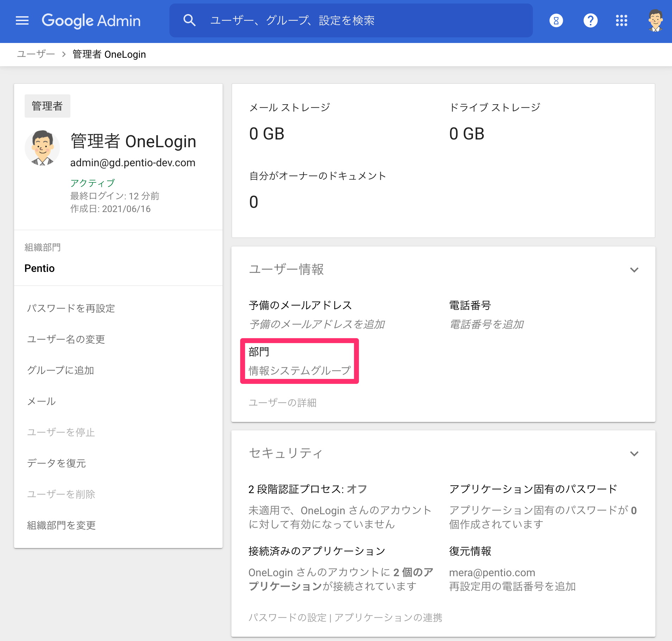Click the 管理者 role badge
The image size is (672, 641).
[48, 106]
